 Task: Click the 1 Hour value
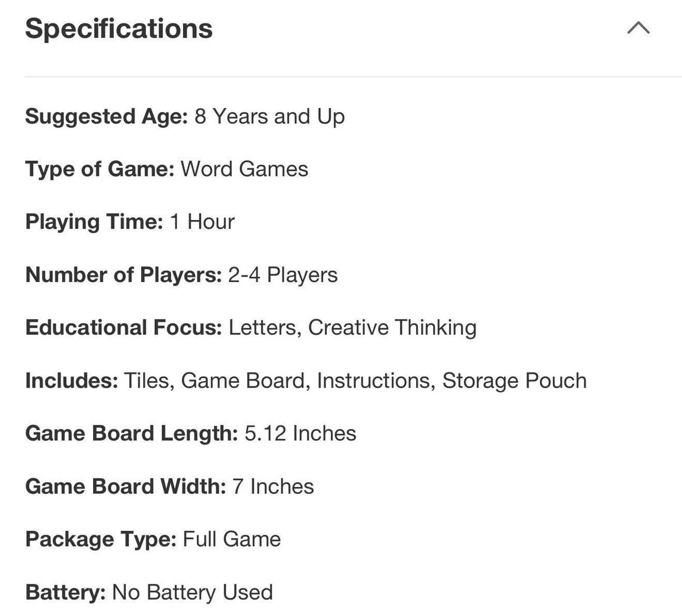click(x=202, y=222)
